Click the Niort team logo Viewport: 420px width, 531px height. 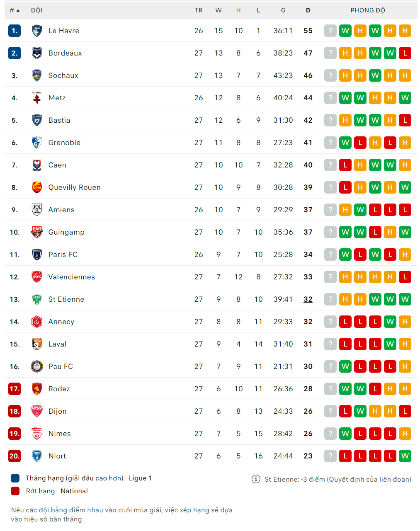36,456
